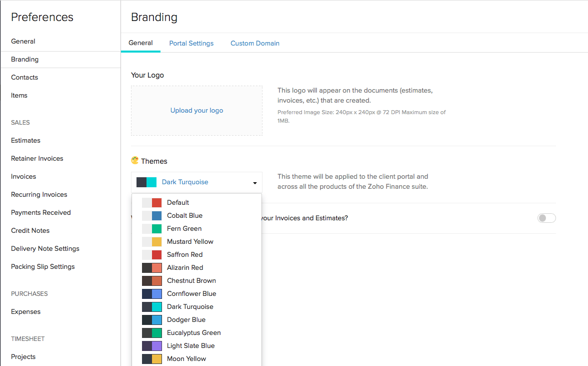Open the theme selection dropdown
The height and width of the screenshot is (366, 588).
254,182
